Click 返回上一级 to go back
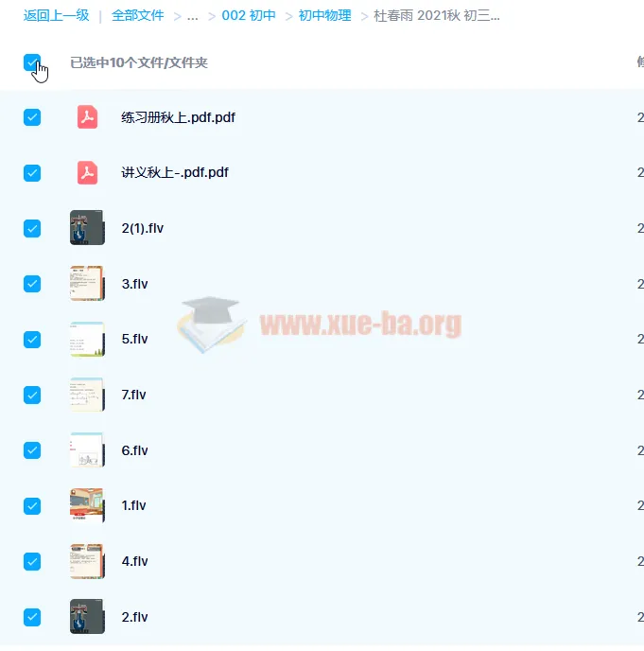The width and height of the screenshot is (644, 651). (x=56, y=16)
